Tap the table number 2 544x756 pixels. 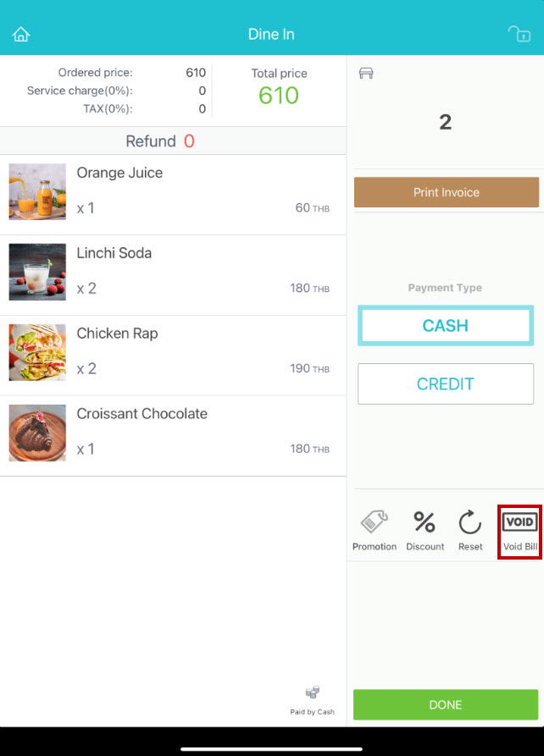point(445,123)
